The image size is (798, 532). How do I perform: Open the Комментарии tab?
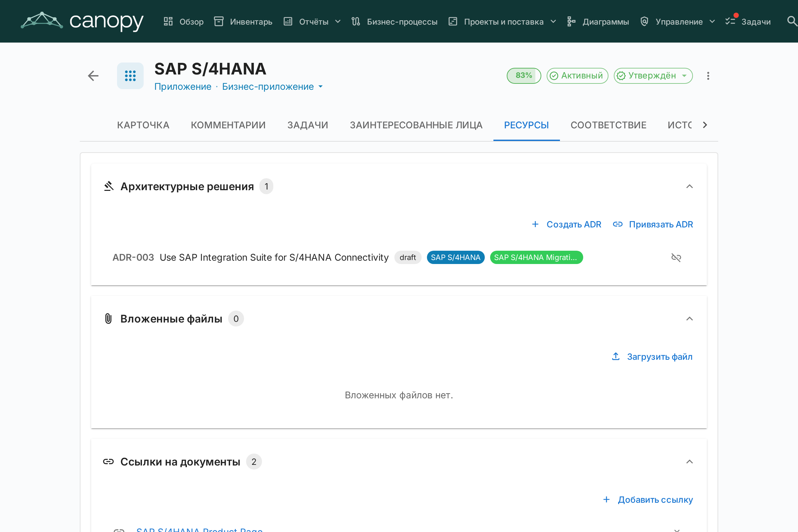pyautogui.click(x=228, y=125)
